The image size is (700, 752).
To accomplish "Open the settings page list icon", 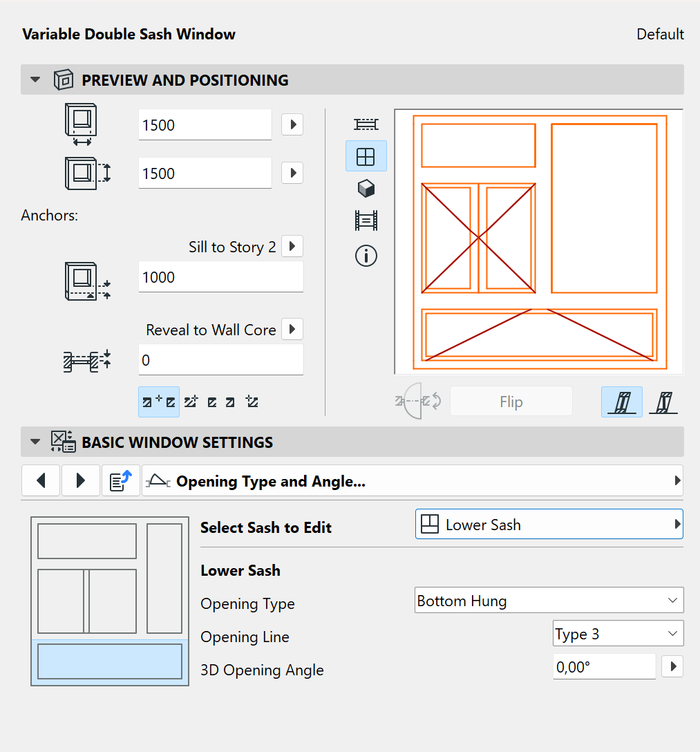I will (x=120, y=480).
